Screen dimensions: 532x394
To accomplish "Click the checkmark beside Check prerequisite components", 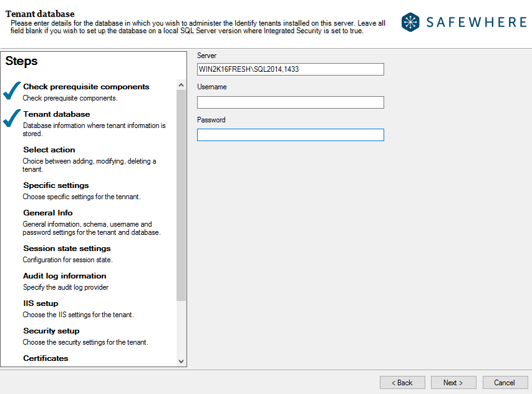I will (x=11, y=91).
